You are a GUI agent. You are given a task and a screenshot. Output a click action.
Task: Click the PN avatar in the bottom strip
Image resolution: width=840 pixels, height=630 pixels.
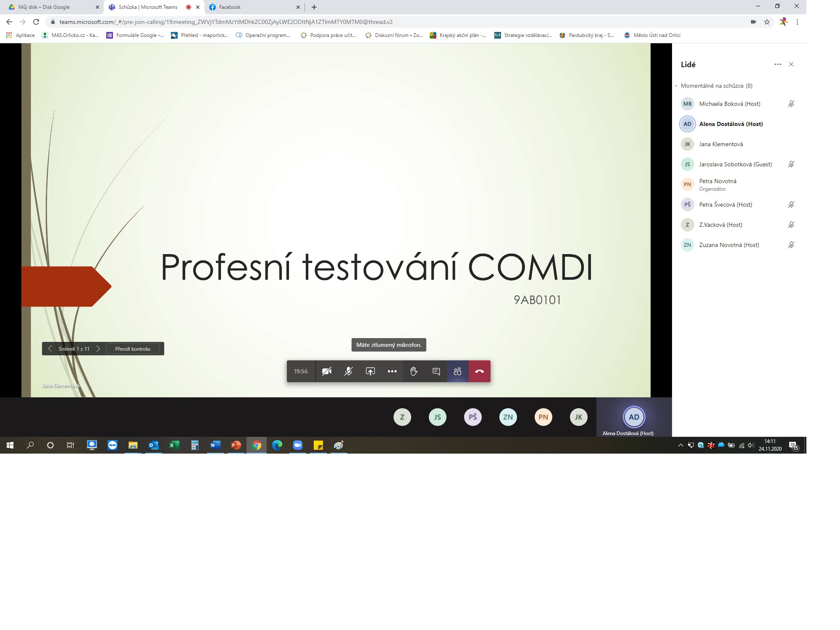coord(543,417)
